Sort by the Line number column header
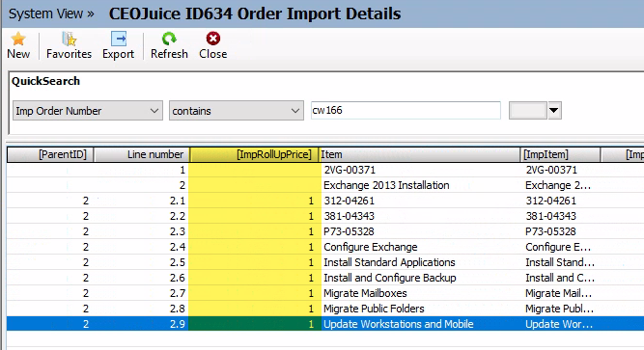 [141, 154]
